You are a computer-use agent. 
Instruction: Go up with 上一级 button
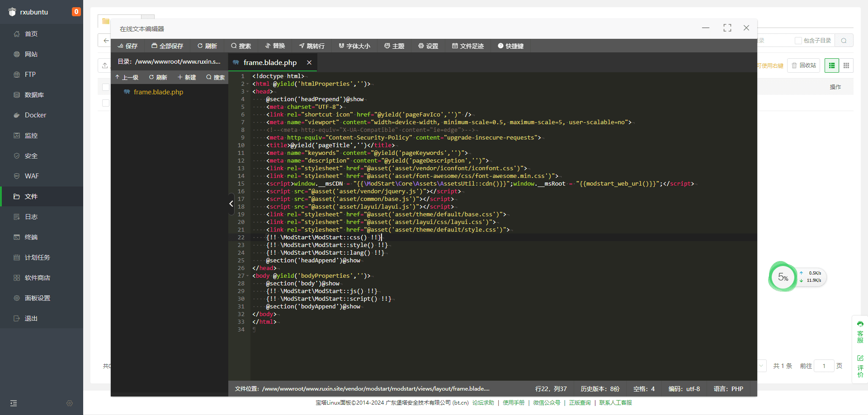coord(127,77)
